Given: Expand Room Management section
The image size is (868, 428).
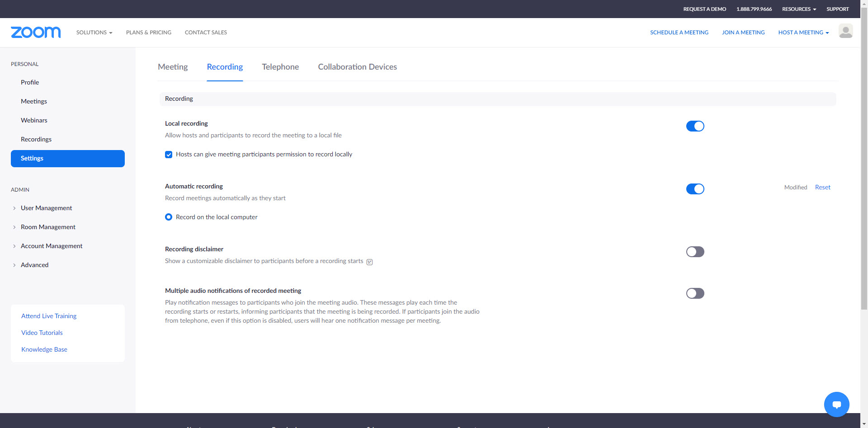Looking at the screenshot, I should coord(48,227).
